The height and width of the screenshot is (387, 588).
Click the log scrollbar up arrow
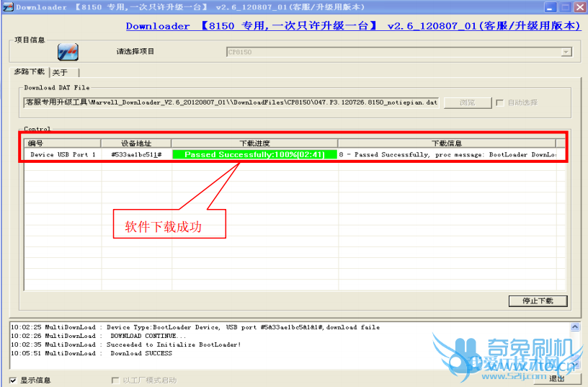pos(575,327)
